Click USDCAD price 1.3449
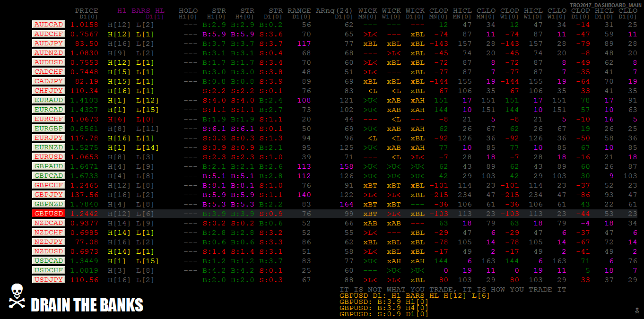644x319 pixels. coord(84,261)
